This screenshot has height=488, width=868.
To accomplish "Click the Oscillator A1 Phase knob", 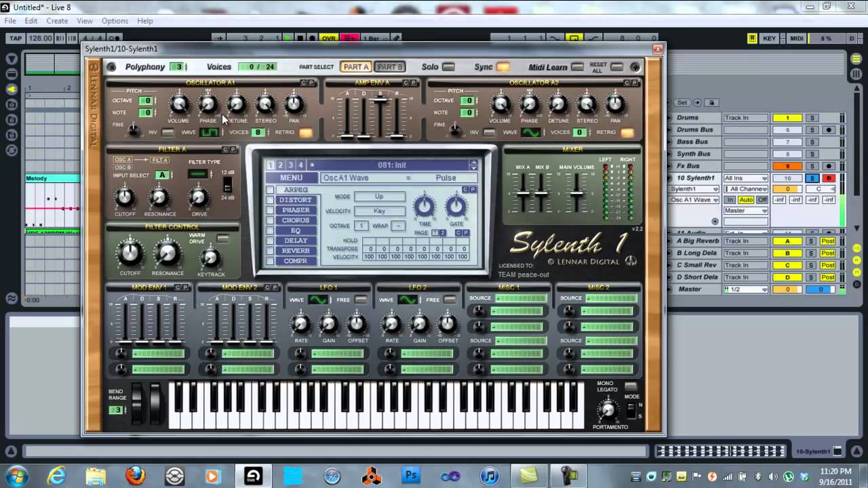I will pyautogui.click(x=208, y=104).
